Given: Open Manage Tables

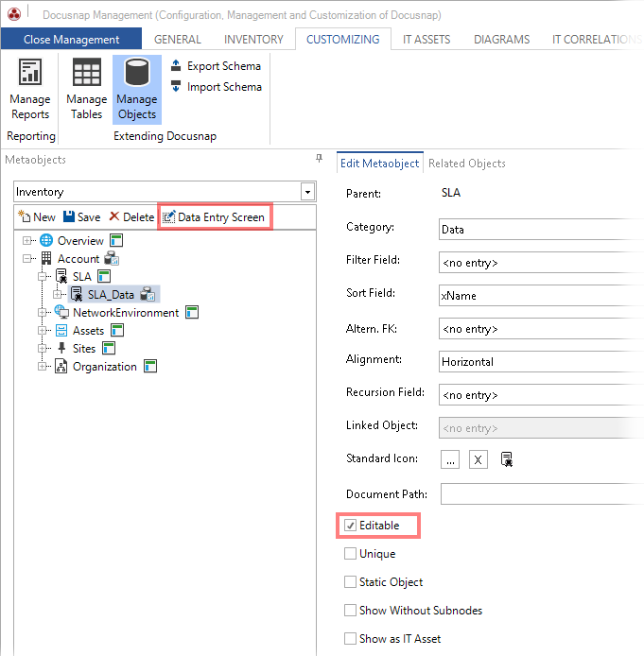Looking at the screenshot, I should pyautogui.click(x=87, y=90).
